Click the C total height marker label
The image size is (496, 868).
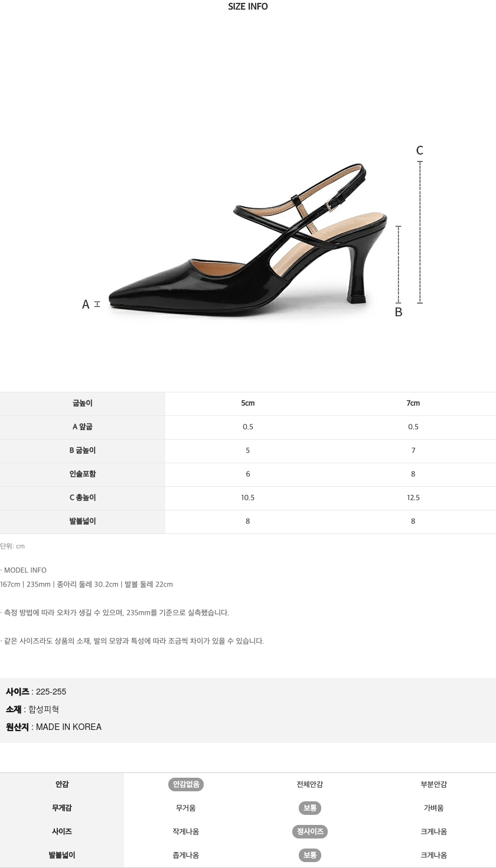click(420, 150)
